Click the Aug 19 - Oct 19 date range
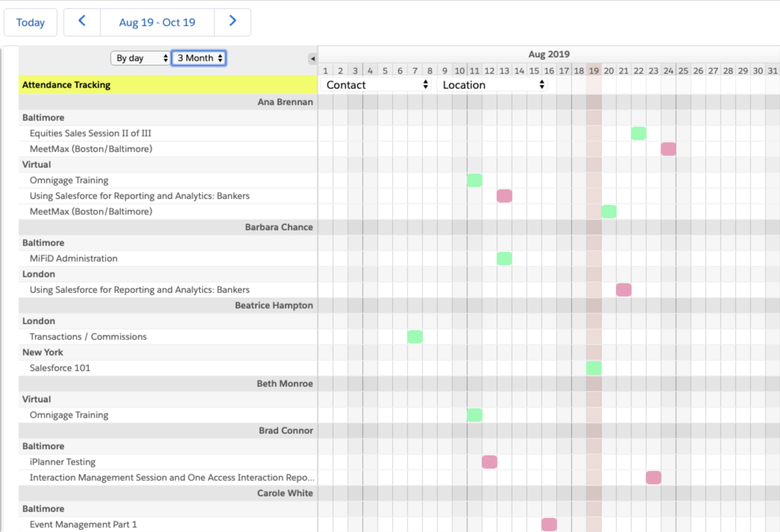780x532 pixels. pos(157,22)
